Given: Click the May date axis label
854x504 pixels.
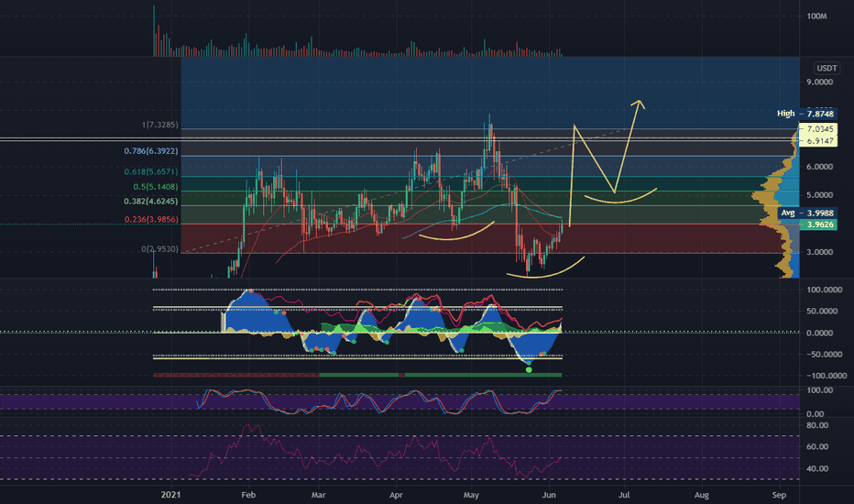Looking at the screenshot, I should 471,495.
